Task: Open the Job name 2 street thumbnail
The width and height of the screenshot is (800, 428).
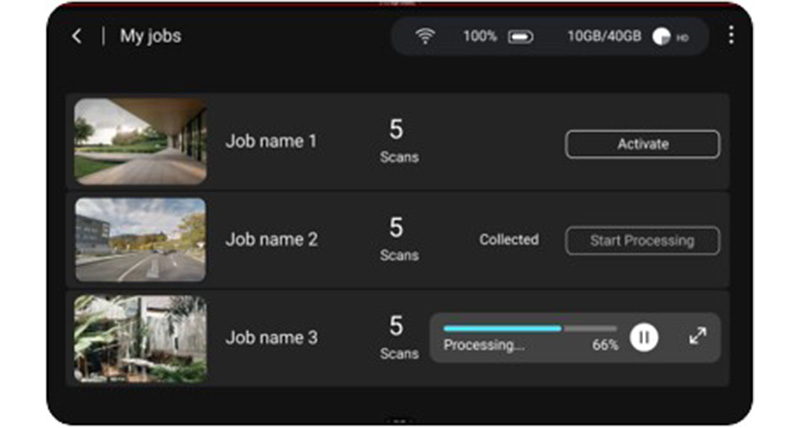Action: coord(140,239)
